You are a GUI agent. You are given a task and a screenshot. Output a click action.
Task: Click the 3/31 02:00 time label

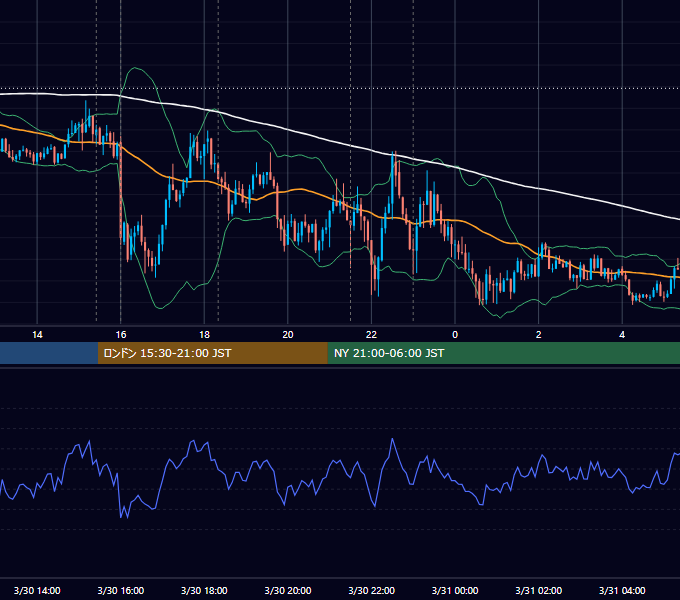pos(539,590)
